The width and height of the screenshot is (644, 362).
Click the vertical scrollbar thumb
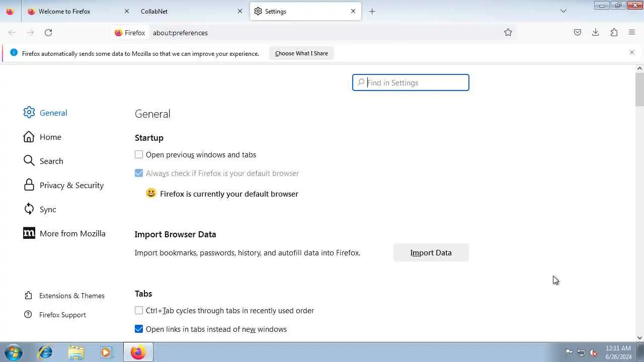(x=639, y=89)
